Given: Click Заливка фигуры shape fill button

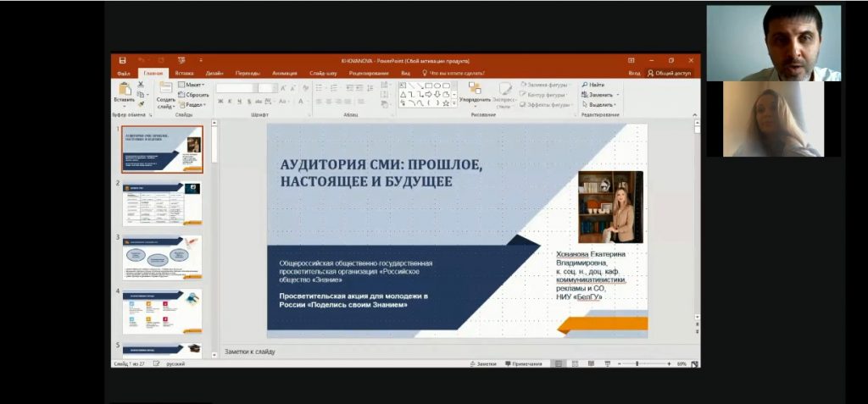Looking at the screenshot, I should pyautogui.click(x=544, y=85).
